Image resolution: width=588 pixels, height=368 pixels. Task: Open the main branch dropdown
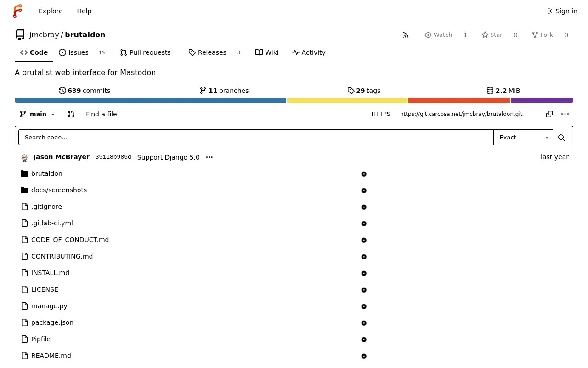click(x=37, y=114)
